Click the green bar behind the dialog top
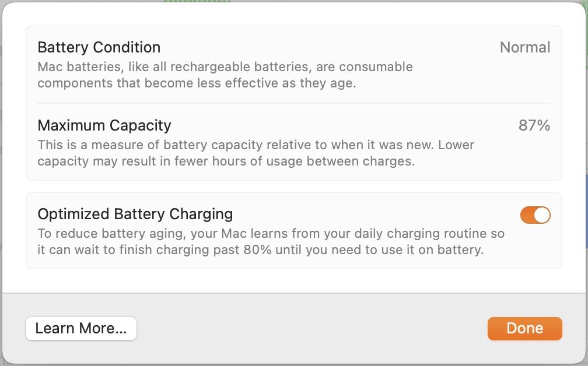The width and height of the screenshot is (588, 366). [196, 1]
